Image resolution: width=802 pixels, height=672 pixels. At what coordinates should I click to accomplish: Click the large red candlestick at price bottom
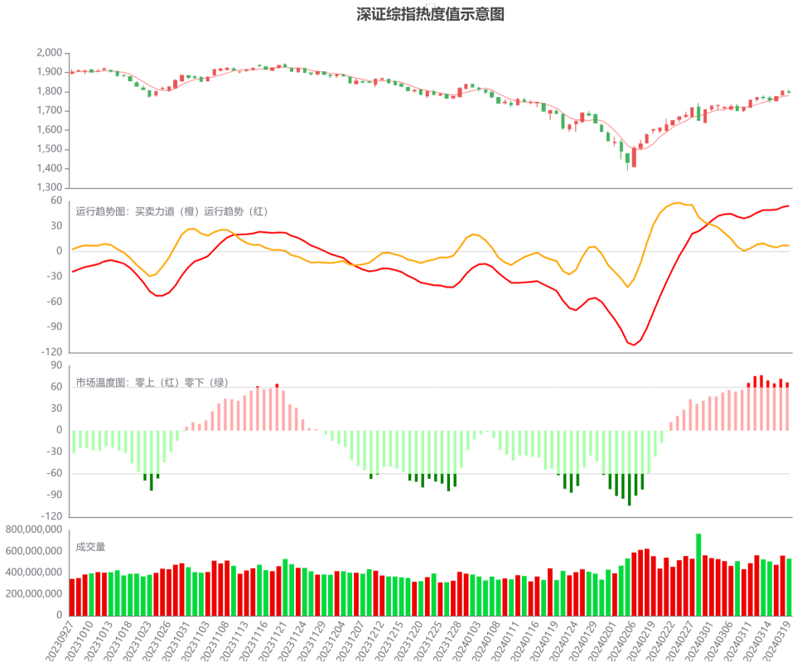click(635, 157)
